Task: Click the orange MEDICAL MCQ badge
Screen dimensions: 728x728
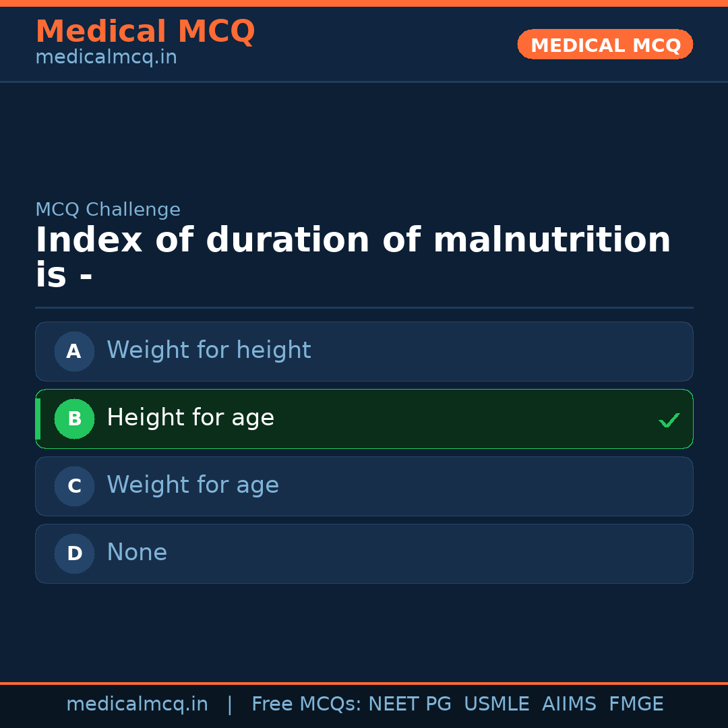Action: [605, 44]
